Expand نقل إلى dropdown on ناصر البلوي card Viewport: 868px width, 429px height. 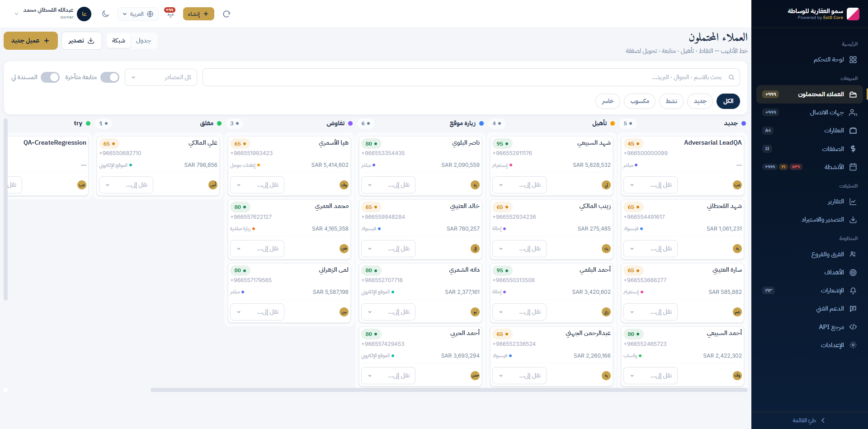[388, 185]
